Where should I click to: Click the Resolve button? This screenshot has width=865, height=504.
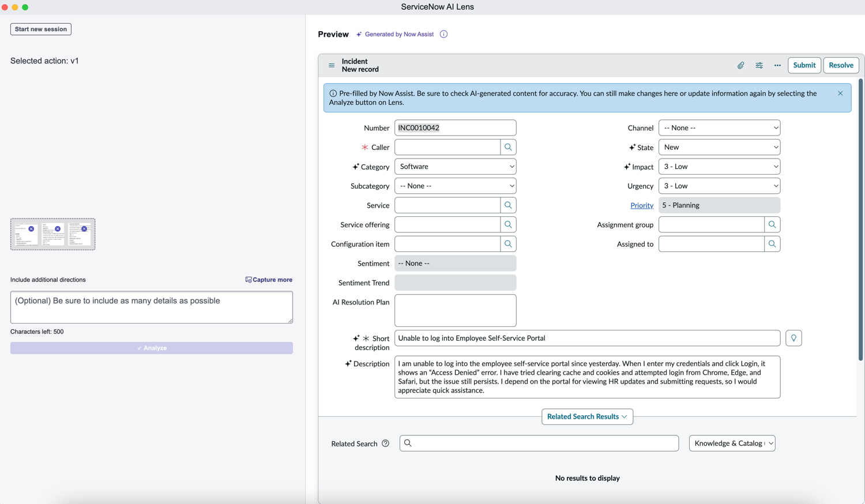pos(841,65)
